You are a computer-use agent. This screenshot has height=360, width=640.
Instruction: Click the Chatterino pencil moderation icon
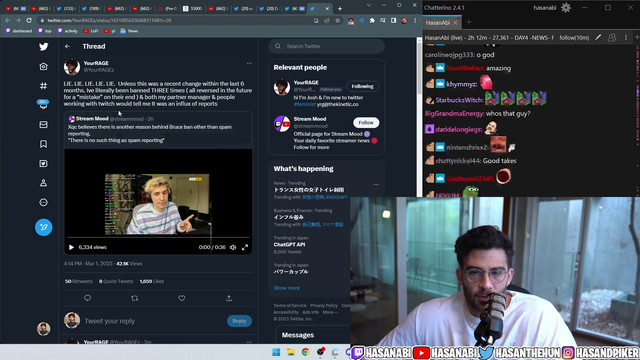[x=598, y=38]
